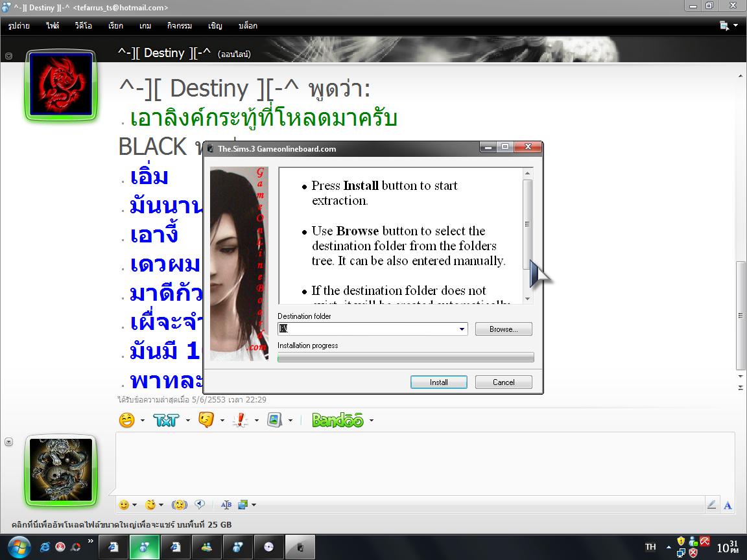Click the TH language indicator
Image resolution: width=747 pixels, height=560 pixels.
click(650, 546)
